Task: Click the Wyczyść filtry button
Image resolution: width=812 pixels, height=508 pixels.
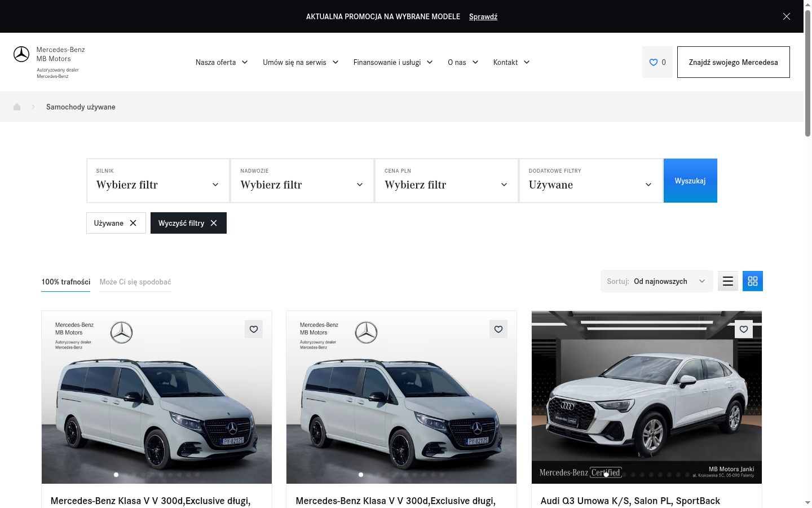Action: click(188, 223)
